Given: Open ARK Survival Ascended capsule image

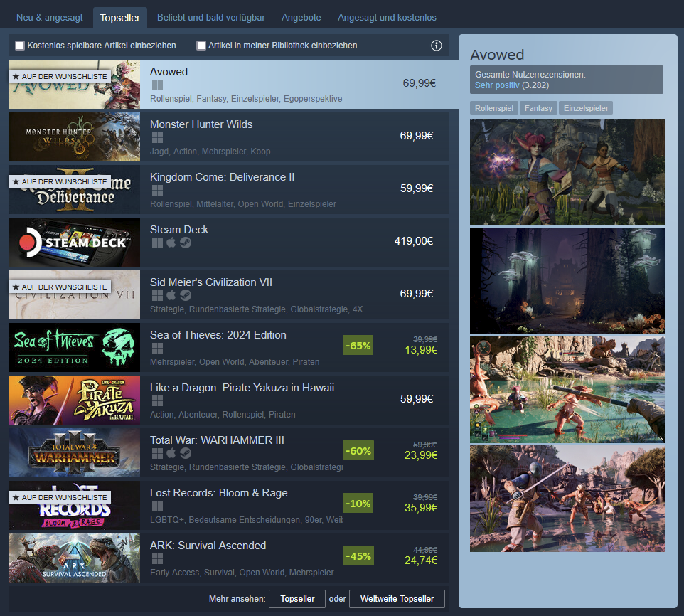Looking at the screenshot, I should click(75, 558).
